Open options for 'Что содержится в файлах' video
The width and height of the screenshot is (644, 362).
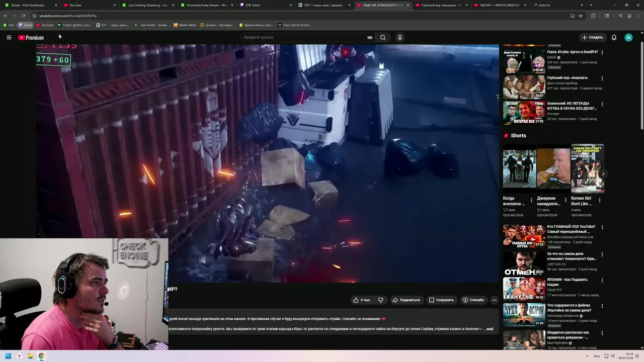(602, 306)
